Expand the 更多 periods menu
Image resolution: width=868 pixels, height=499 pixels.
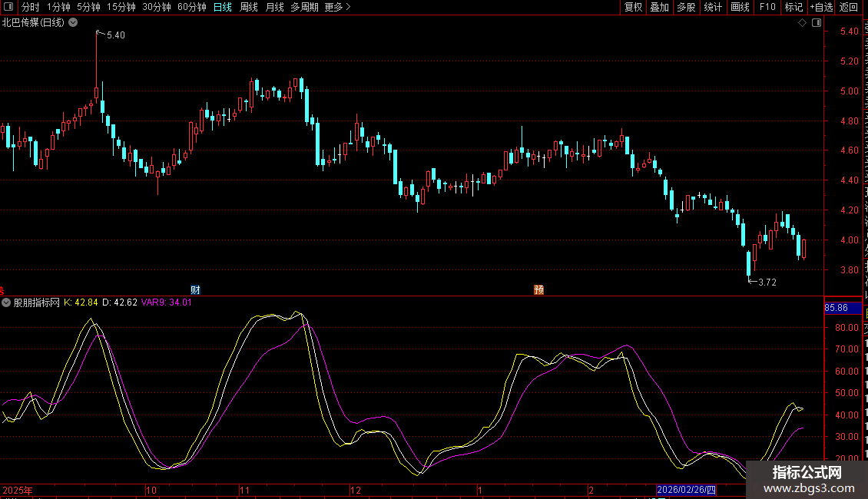pyautogui.click(x=337, y=7)
